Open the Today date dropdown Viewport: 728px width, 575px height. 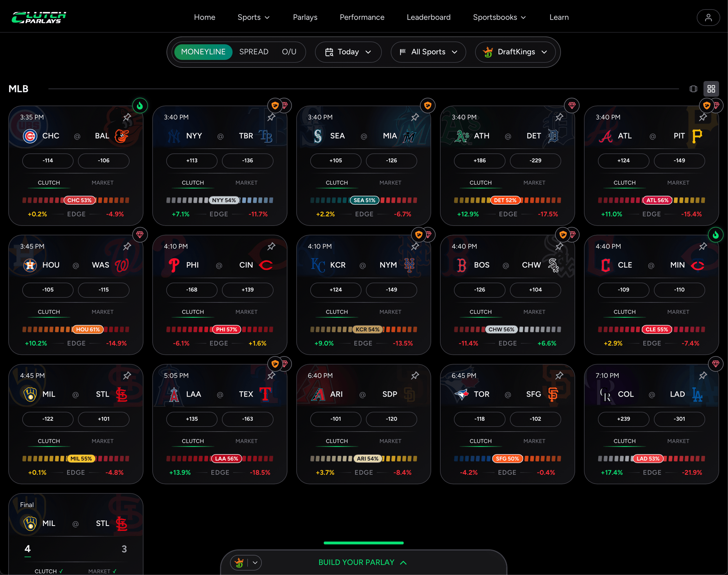point(348,52)
